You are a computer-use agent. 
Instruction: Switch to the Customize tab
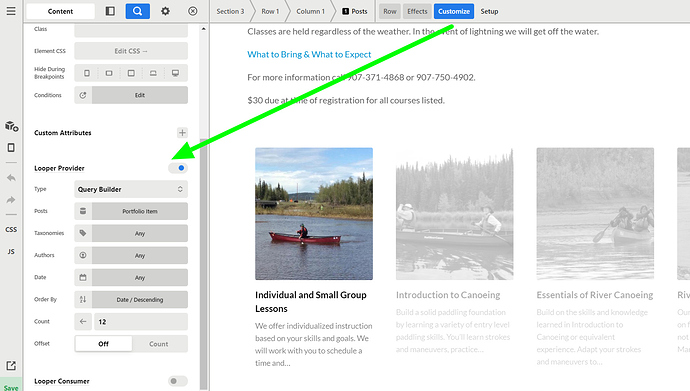(454, 11)
